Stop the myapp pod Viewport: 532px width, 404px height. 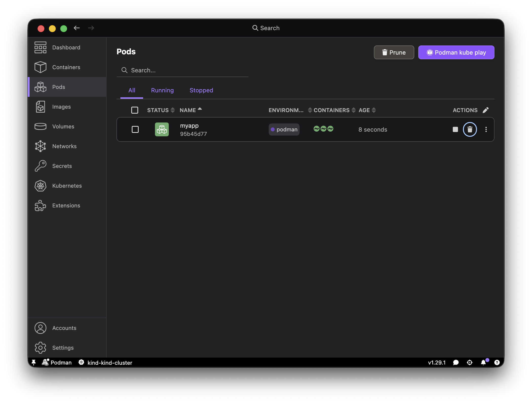pyautogui.click(x=455, y=129)
